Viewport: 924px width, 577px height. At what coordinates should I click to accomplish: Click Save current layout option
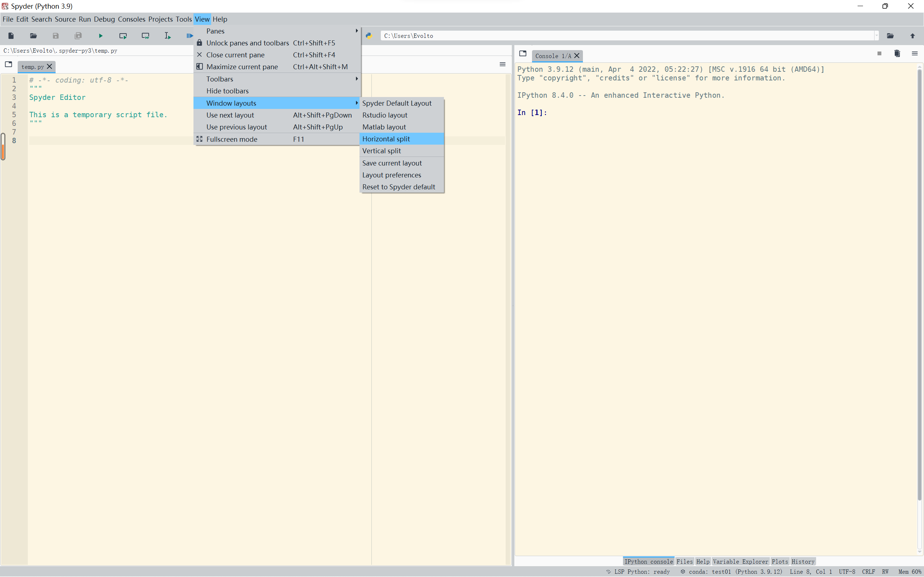392,162
